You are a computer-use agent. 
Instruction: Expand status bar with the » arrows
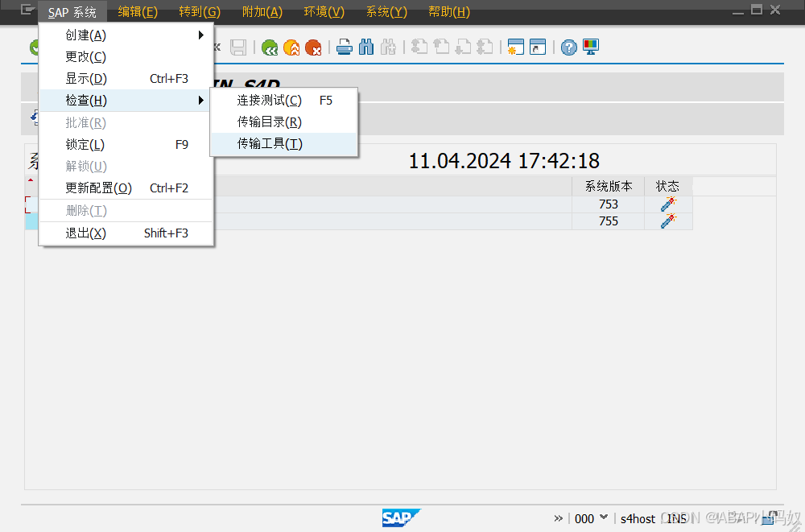click(x=558, y=518)
